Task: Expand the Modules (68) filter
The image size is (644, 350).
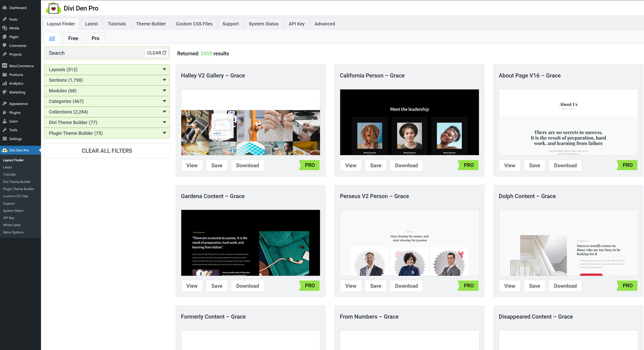Action: (107, 91)
